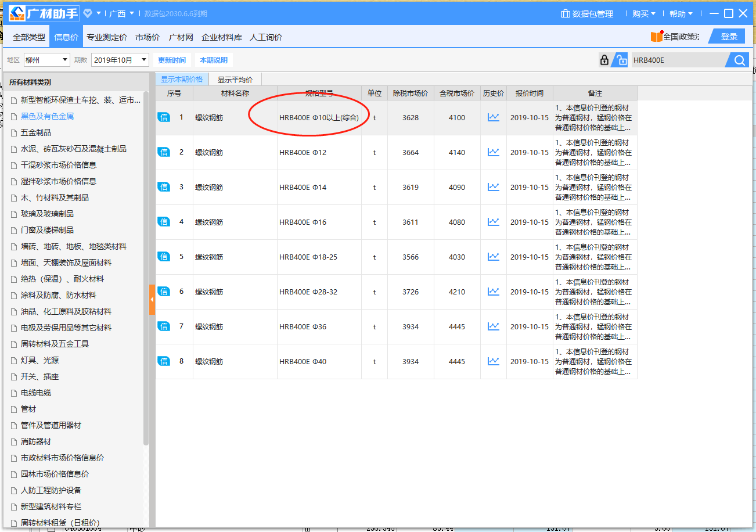Click the open padlock icon

pos(621,60)
